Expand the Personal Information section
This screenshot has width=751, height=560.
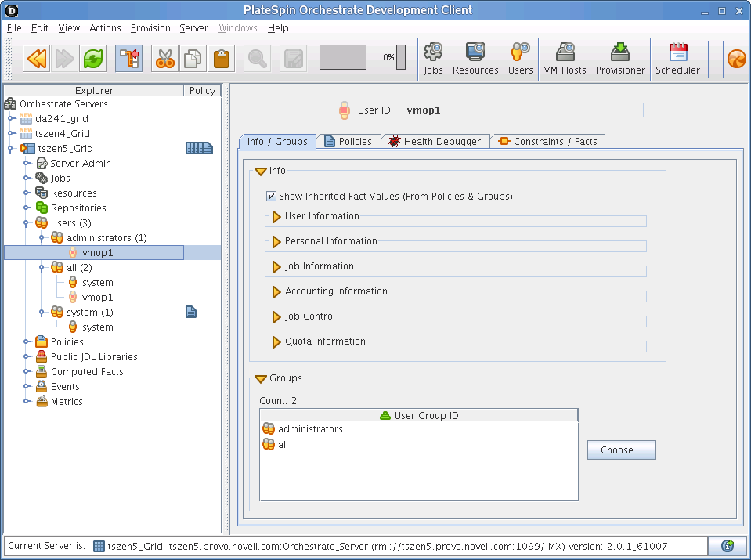276,241
